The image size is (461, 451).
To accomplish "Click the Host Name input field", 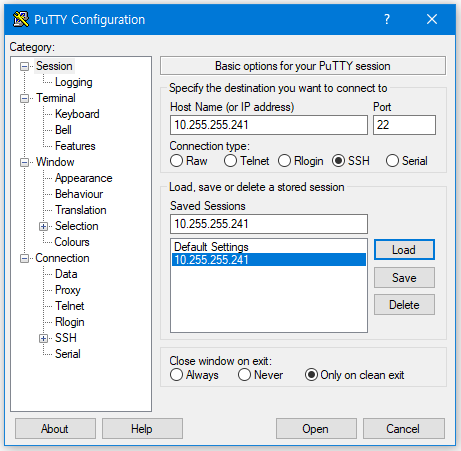I will coord(269,125).
